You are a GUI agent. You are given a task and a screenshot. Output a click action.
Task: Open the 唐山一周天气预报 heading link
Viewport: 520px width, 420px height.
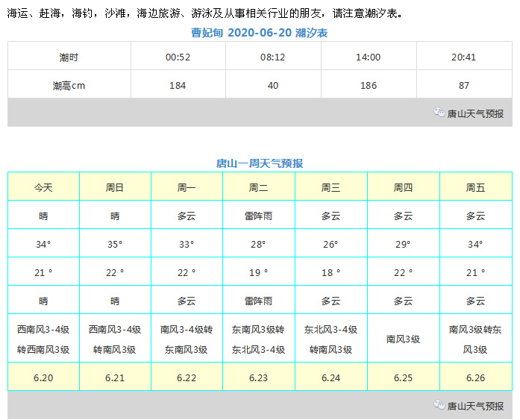pos(259,163)
